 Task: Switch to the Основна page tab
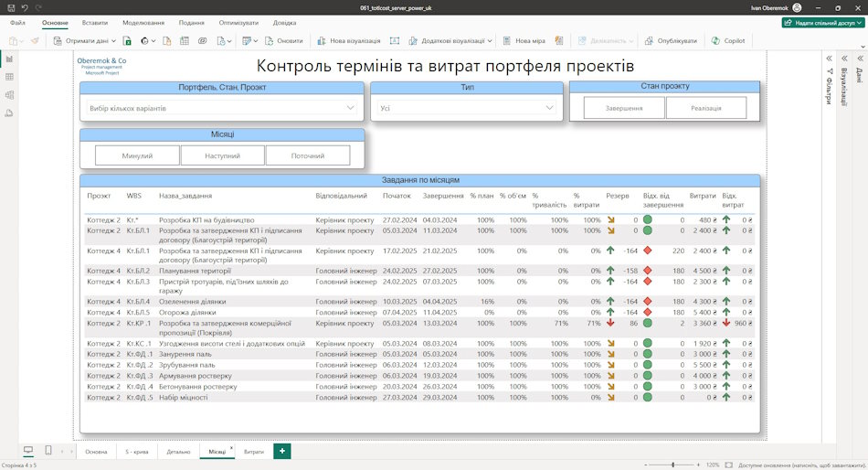96,452
